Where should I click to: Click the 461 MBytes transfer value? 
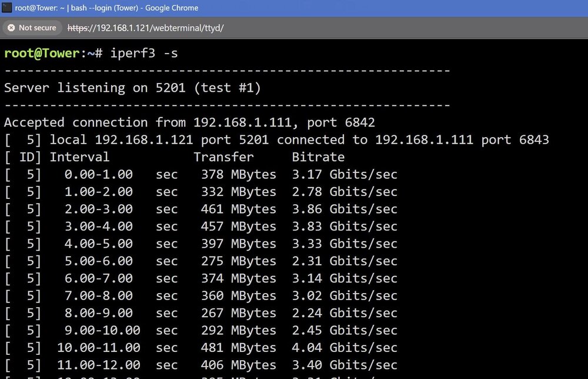pyautogui.click(x=239, y=209)
